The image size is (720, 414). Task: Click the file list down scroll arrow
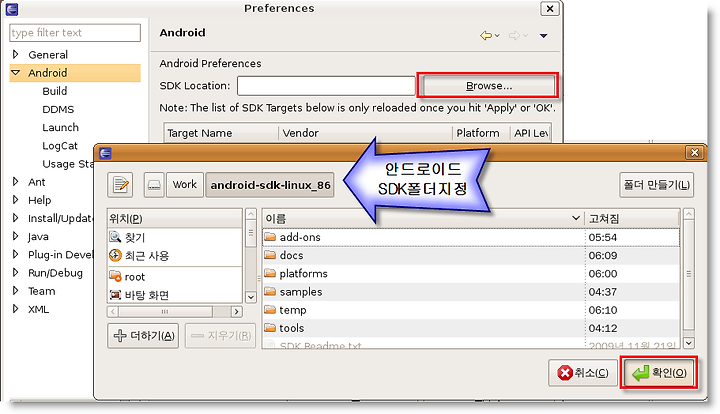(x=688, y=343)
